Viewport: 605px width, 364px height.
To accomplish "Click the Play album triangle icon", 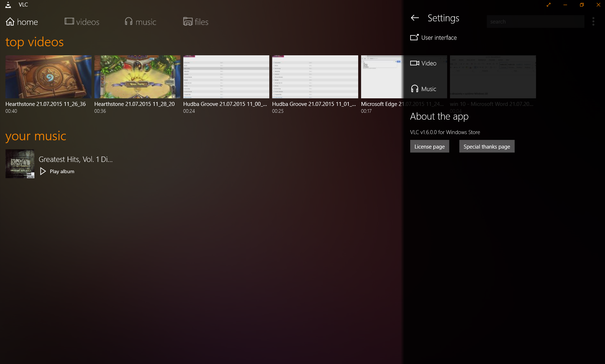I will (43, 171).
